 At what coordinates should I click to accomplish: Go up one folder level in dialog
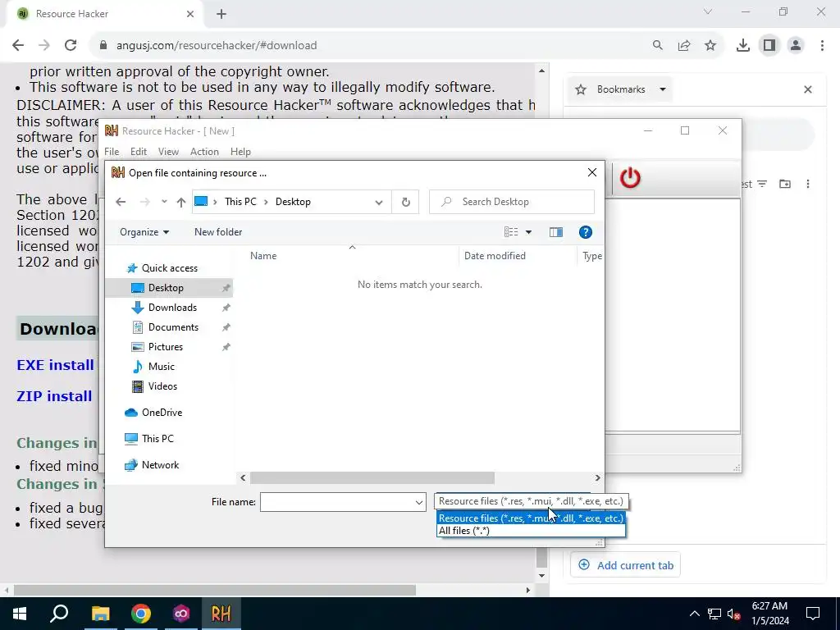pyautogui.click(x=181, y=202)
